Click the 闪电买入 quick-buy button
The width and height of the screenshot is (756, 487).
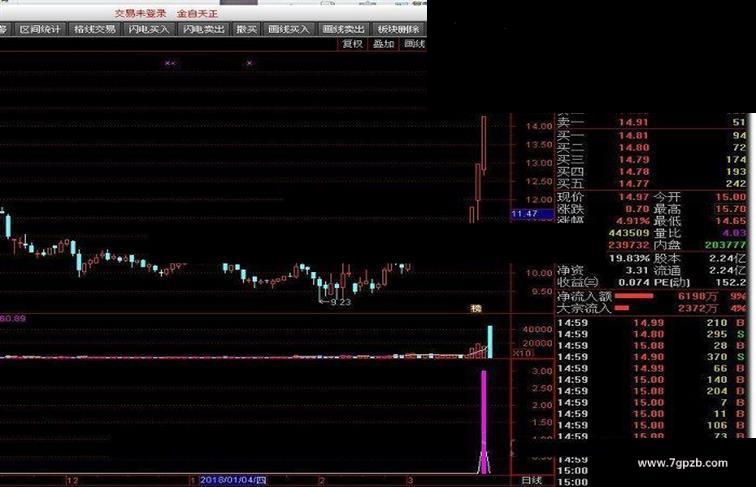click(x=149, y=29)
